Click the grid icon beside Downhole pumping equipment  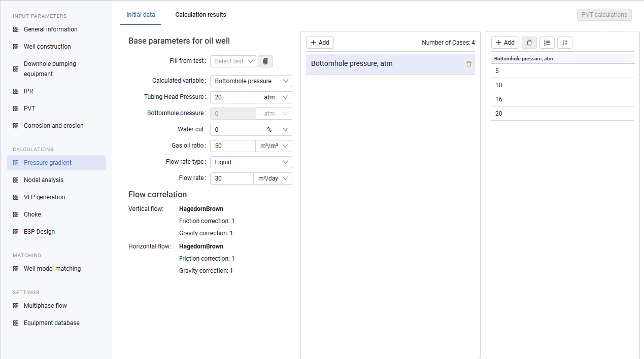click(x=16, y=69)
